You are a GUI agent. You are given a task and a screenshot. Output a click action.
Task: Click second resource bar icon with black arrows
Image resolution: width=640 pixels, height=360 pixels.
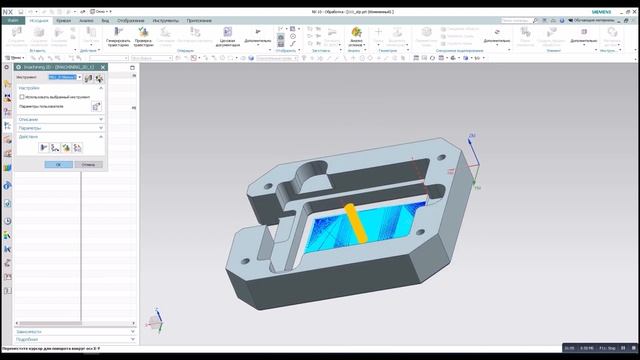click(x=7, y=98)
